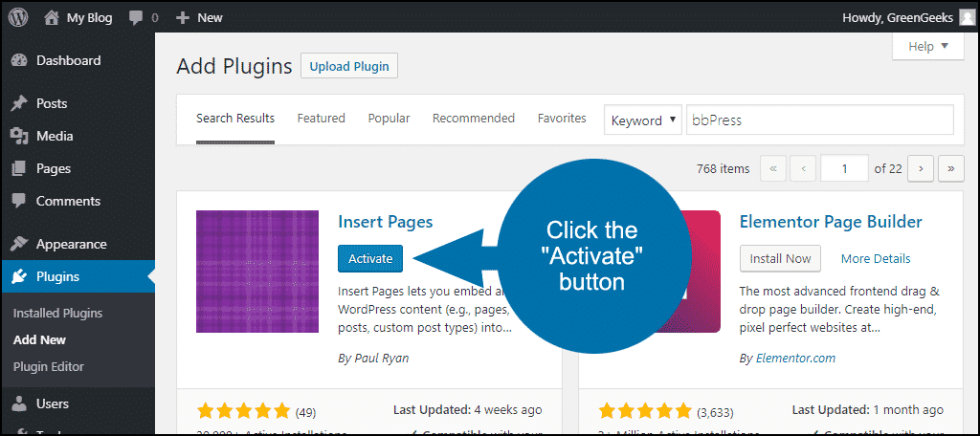Open the Insert Pages plugin title
Viewport: 980px width, 436px height.
[385, 221]
